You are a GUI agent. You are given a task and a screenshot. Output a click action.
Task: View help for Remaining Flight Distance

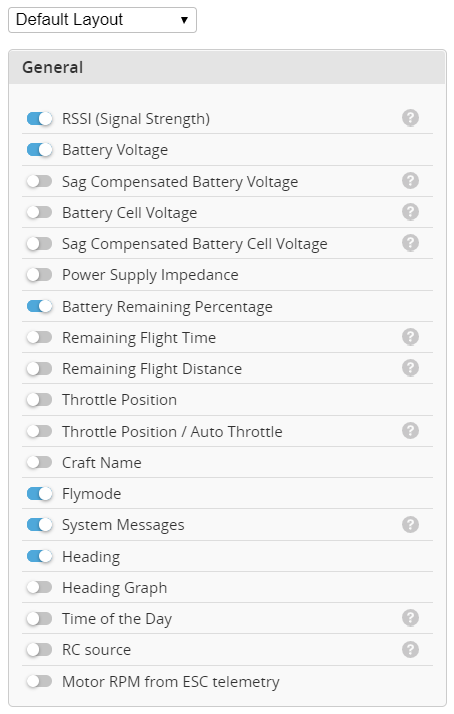pyautogui.click(x=410, y=368)
